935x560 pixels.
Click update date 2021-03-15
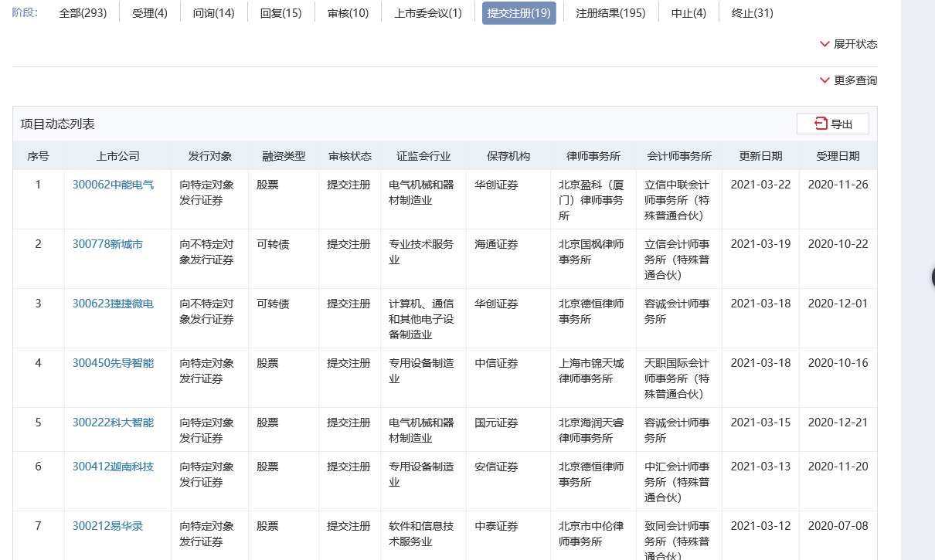(761, 423)
